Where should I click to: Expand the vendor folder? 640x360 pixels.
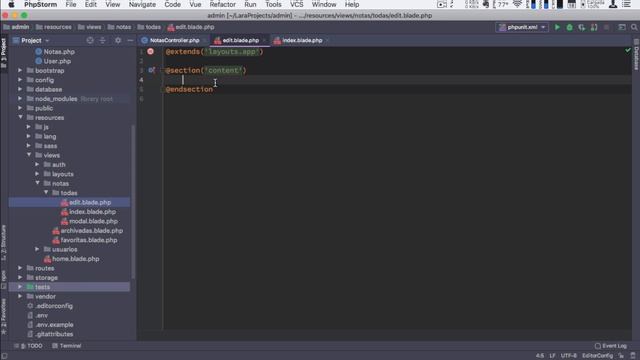coord(20,296)
